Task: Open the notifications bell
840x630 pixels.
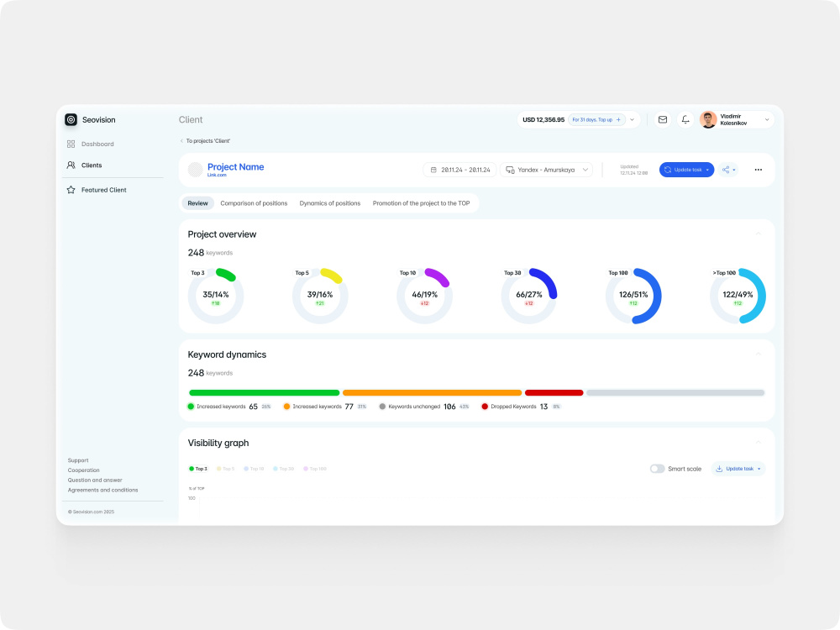Action: 685,119
